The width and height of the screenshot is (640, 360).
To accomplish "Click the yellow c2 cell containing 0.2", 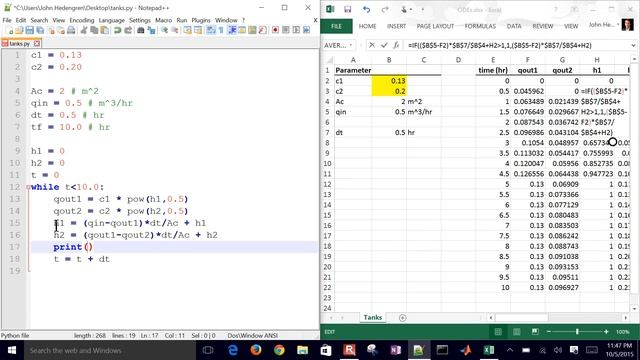I will (389, 91).
